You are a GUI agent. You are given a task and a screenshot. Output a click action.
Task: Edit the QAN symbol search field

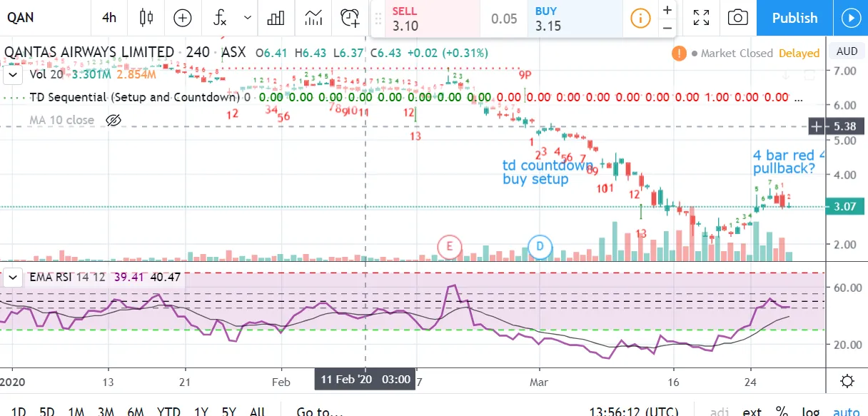point(45,18)
